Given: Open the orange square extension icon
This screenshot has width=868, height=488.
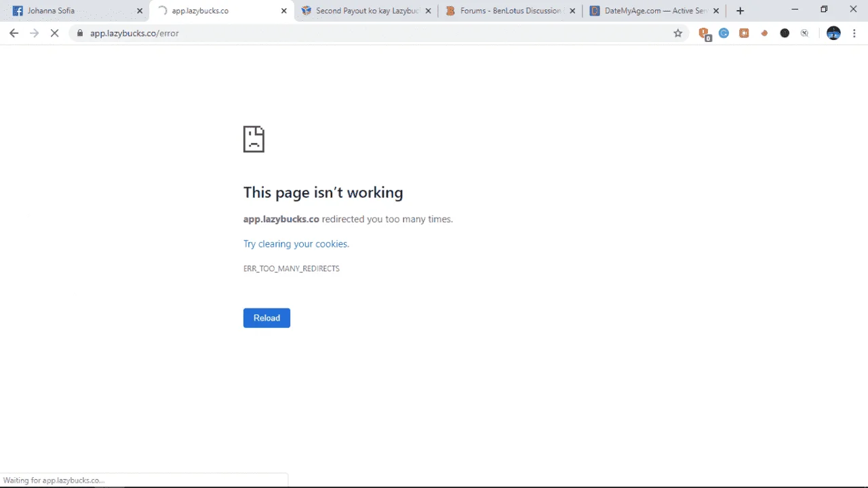Looking at the screenshot, I should (744, 33).
